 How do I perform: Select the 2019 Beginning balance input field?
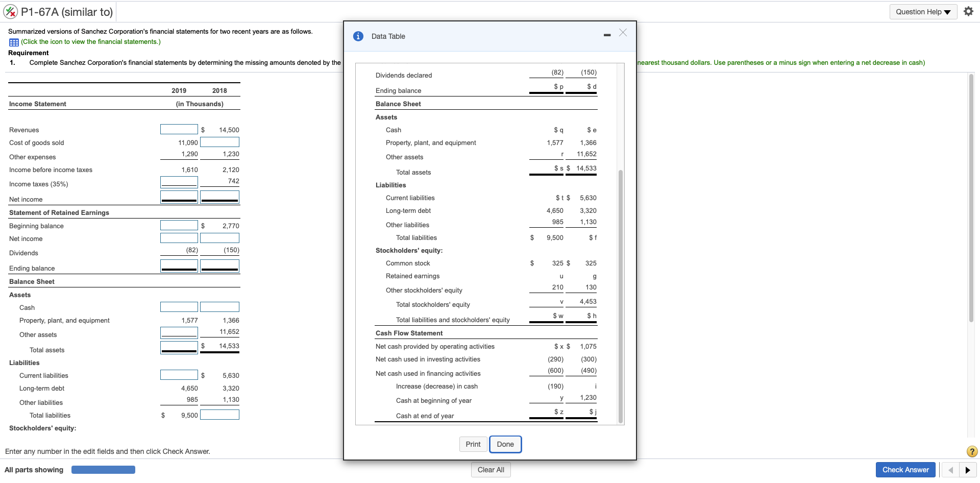179,225
